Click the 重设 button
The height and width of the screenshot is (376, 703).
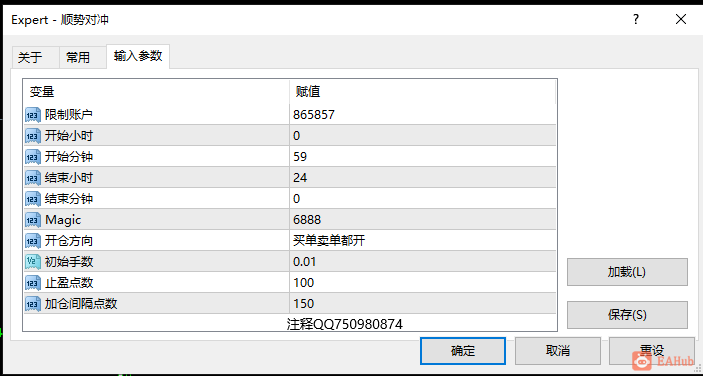click(652, 350)
